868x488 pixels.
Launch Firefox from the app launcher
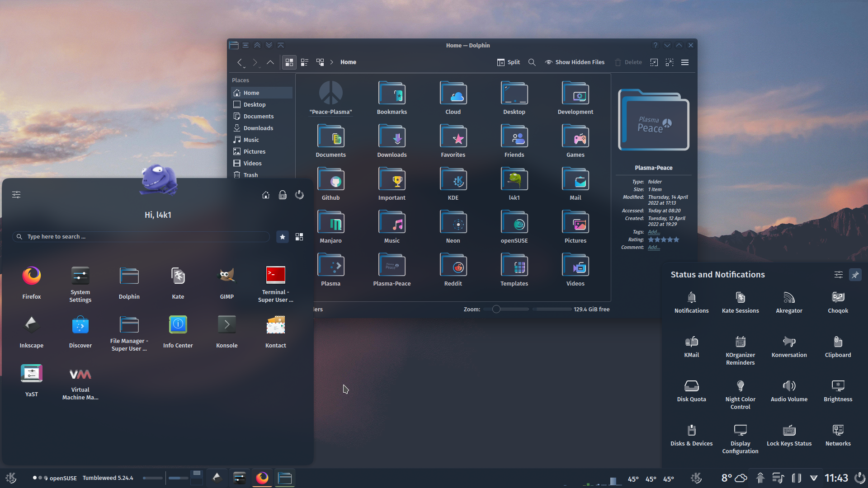coord(32,282)
